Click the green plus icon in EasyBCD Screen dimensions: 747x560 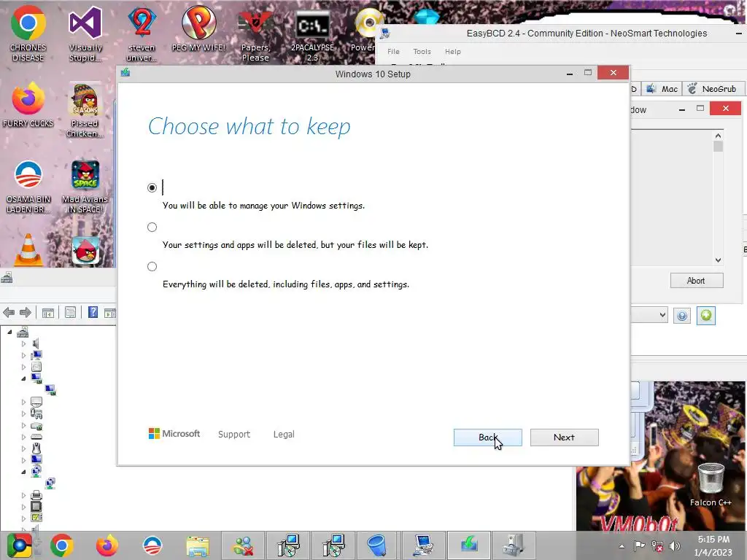pyautogui.click(x=706, y=315)
